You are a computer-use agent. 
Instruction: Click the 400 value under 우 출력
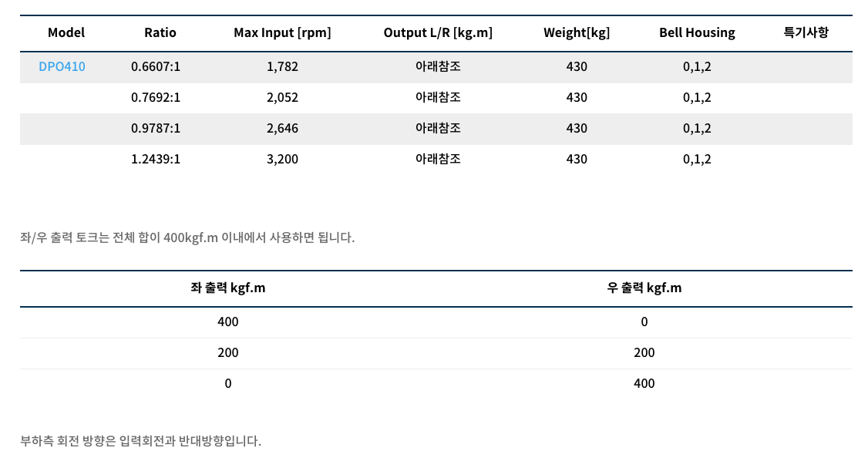(644, 384)
